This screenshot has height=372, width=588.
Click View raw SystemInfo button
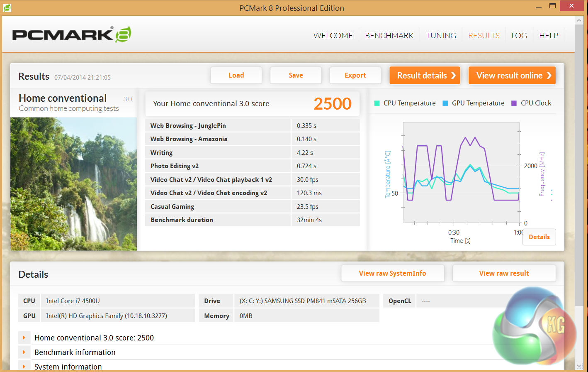[x=392, y=273]
